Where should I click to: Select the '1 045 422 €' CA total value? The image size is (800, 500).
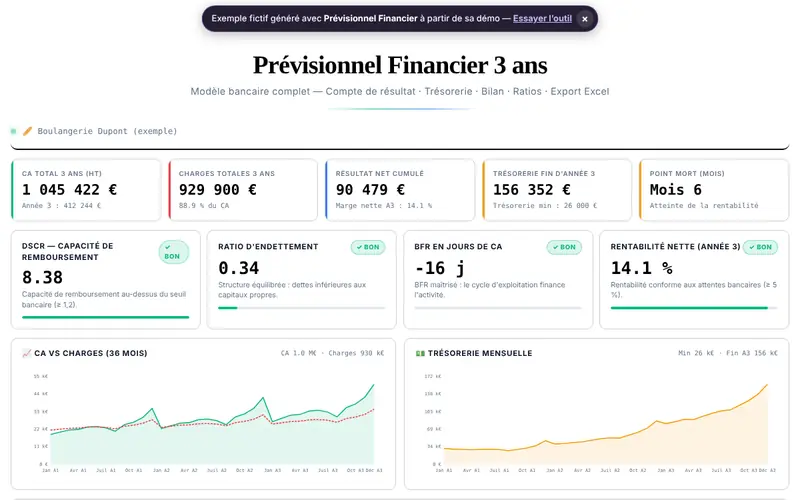coord(69,190)
